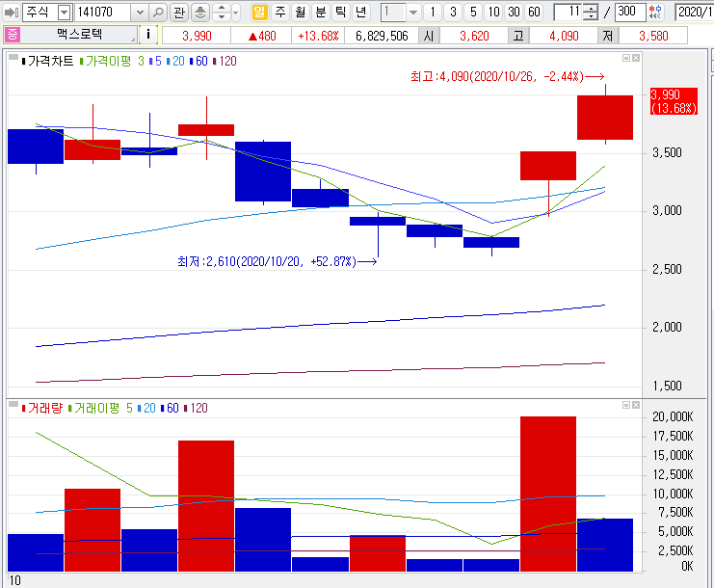The width and height of the screenshot is (714, 588).
Task: Click the candle count field showing 11
Action: tap(568, 13)
